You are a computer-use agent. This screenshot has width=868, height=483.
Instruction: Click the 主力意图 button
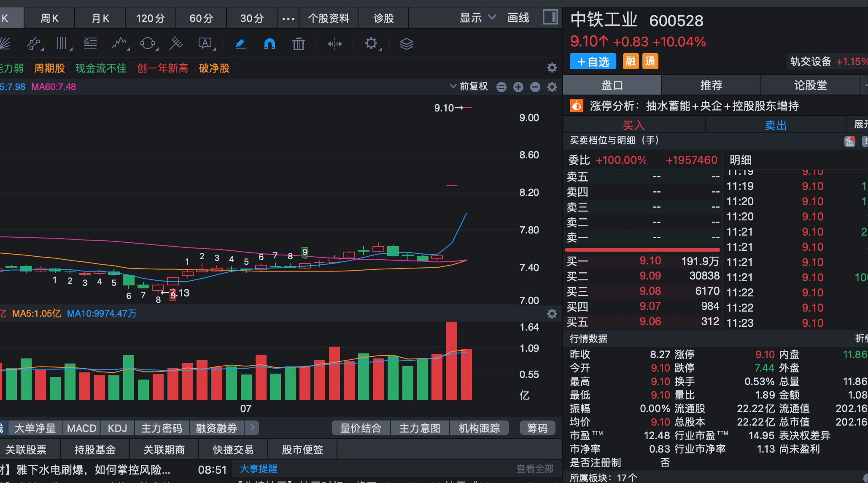click(420, 428)
